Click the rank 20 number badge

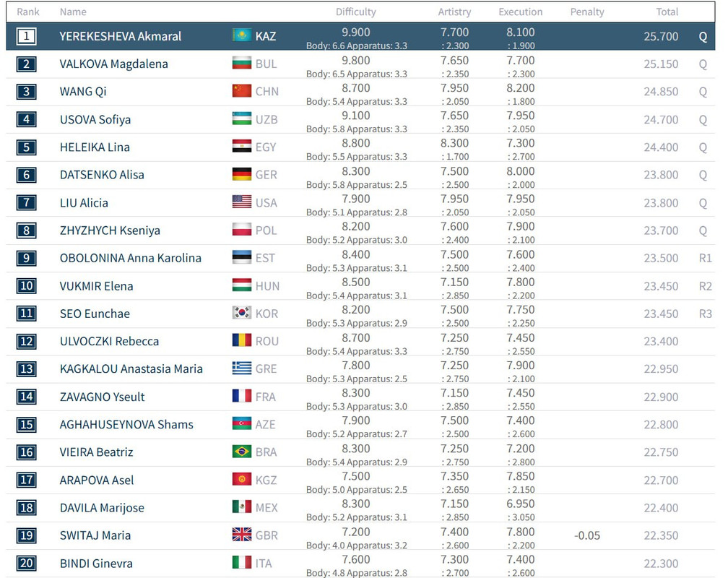click(x=27, y=563)
